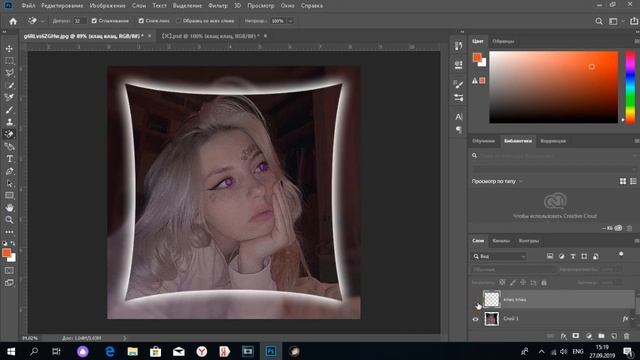Create a new layer
640x360 pixels.
614,336
